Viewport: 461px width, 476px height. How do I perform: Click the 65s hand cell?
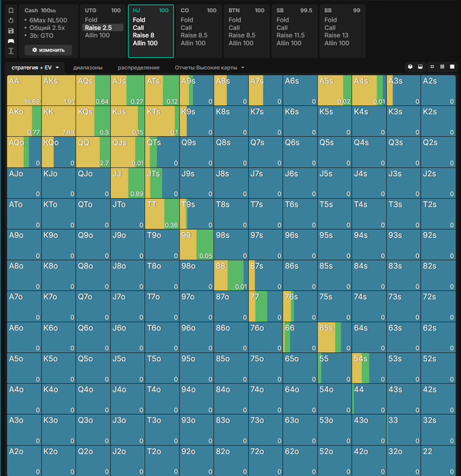[x=335, y=337]
